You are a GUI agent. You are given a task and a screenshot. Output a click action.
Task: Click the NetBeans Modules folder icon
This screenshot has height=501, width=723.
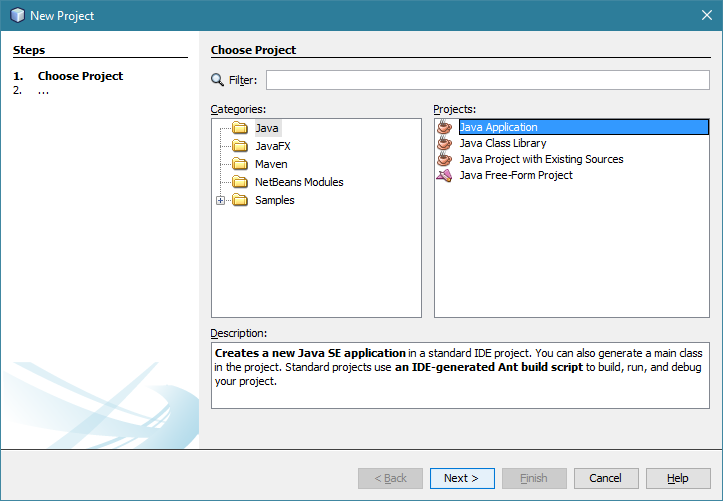[x=240, y=182]
